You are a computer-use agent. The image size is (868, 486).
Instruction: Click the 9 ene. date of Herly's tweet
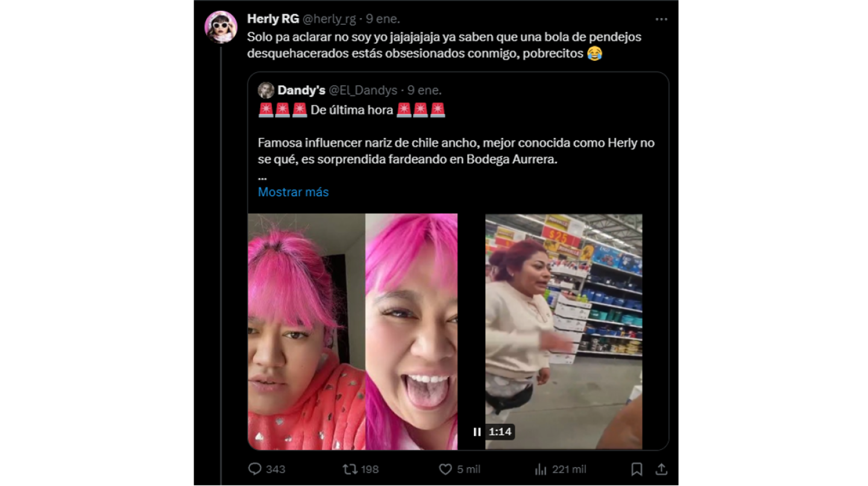tap(383, 19)
